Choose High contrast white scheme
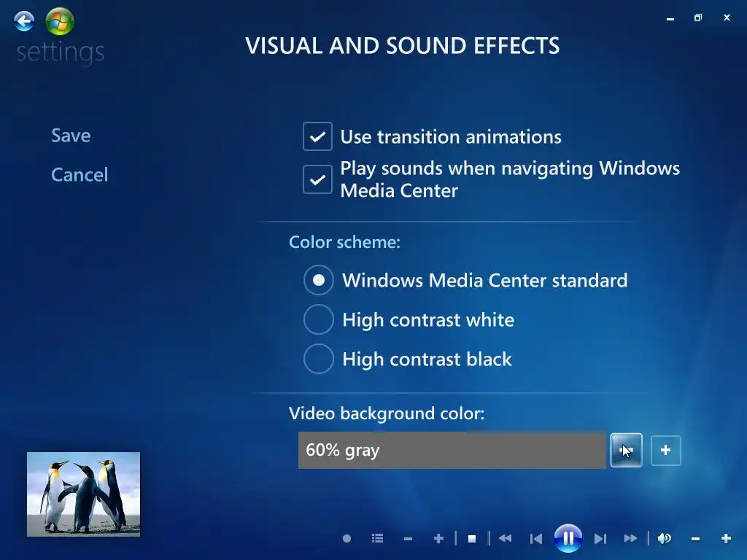Screen dimensions: 747x560 [x=318, y=319]
